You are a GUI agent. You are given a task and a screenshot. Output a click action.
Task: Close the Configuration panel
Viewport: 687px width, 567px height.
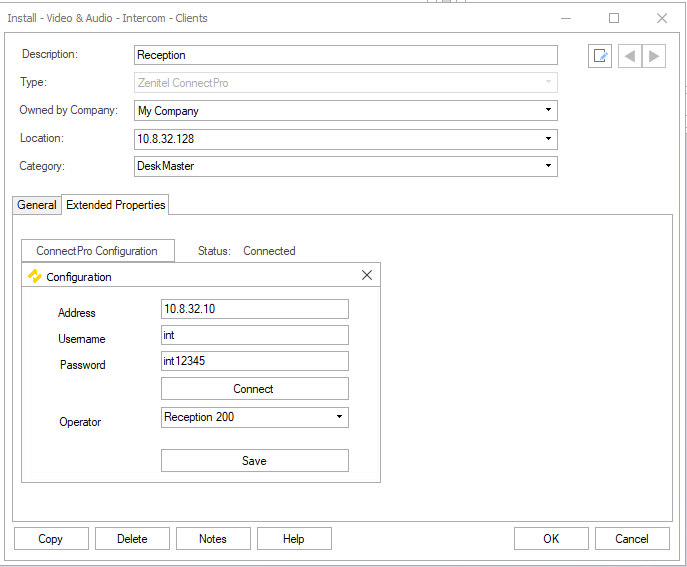coord(366,275)
